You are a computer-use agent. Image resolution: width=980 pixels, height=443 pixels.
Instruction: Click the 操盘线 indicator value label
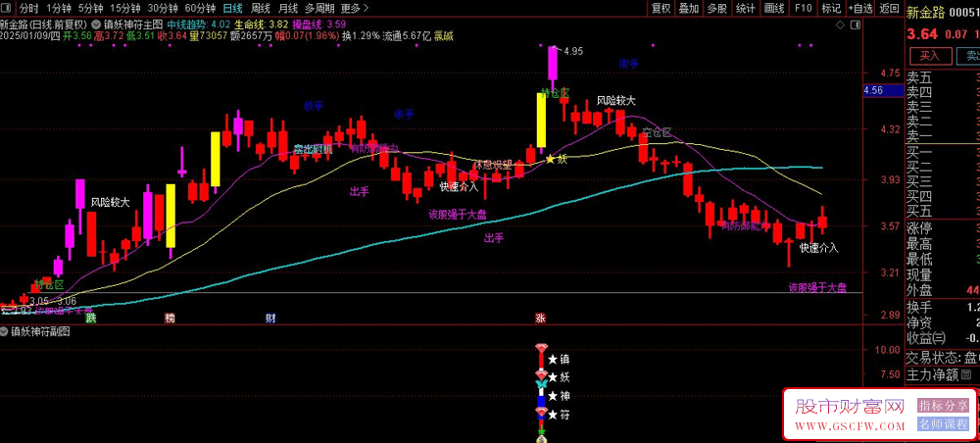319,25
